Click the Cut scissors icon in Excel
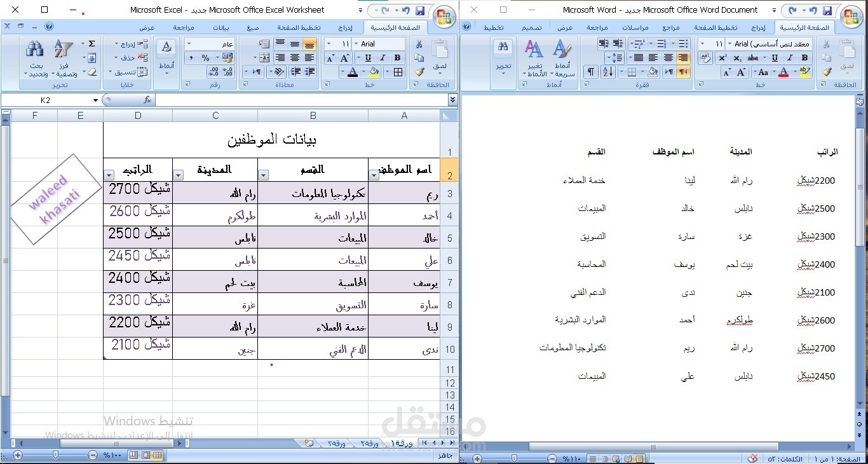Screen dimensions: 868x464 coord(419,44)
